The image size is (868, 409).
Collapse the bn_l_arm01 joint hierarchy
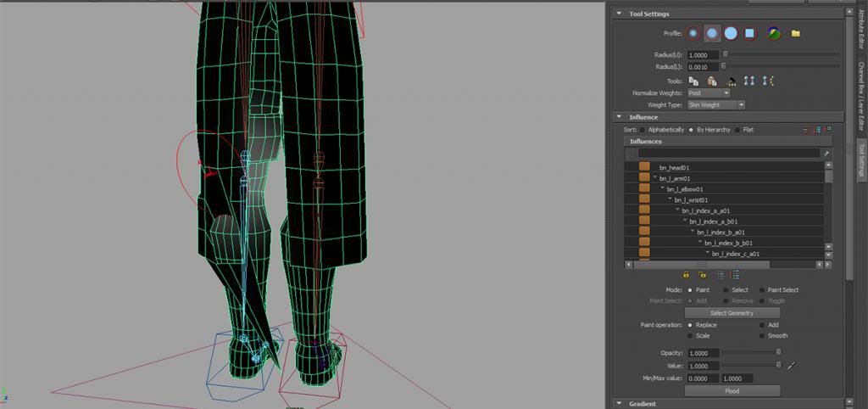(654, 178)
